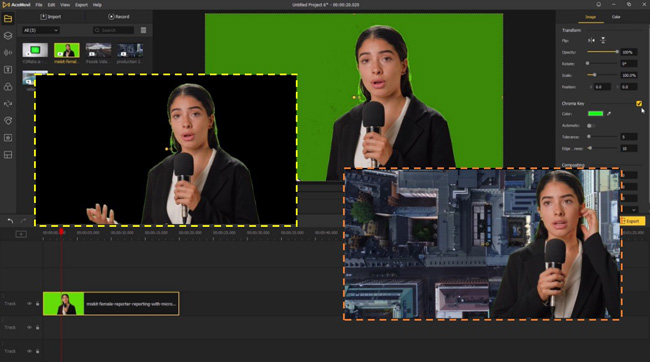Click the add track icon beside the ruler

pos(21,234)
